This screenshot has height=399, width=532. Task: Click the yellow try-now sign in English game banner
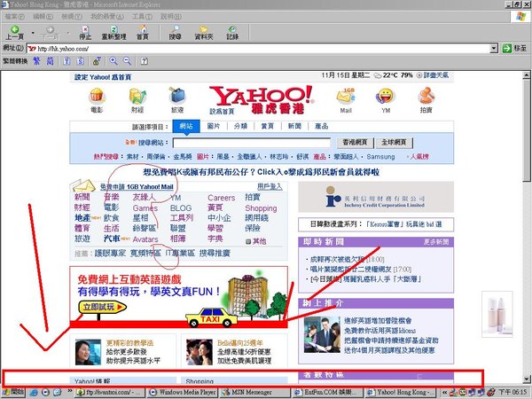103,307
